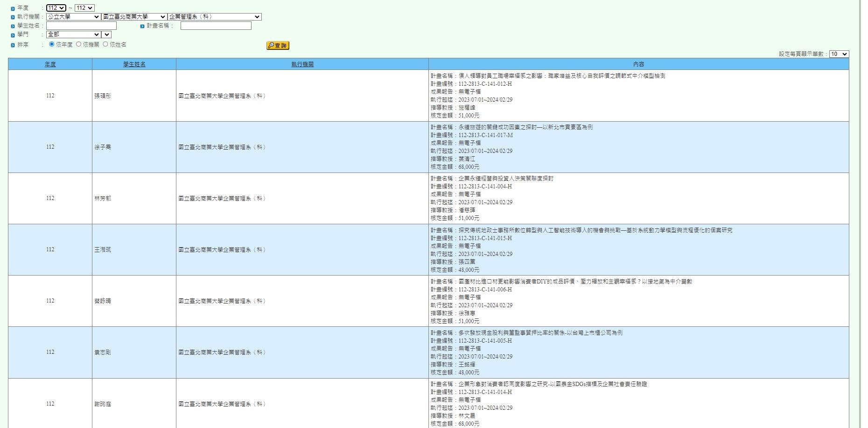
Task: Click project number 112-2813-C-141-006-H
Action: [485, 290]
